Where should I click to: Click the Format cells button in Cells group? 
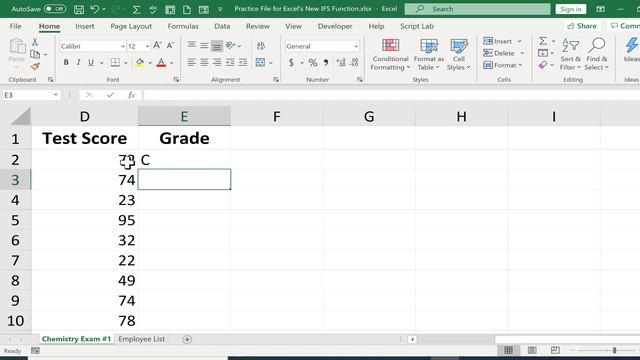(x=502, y=65)
